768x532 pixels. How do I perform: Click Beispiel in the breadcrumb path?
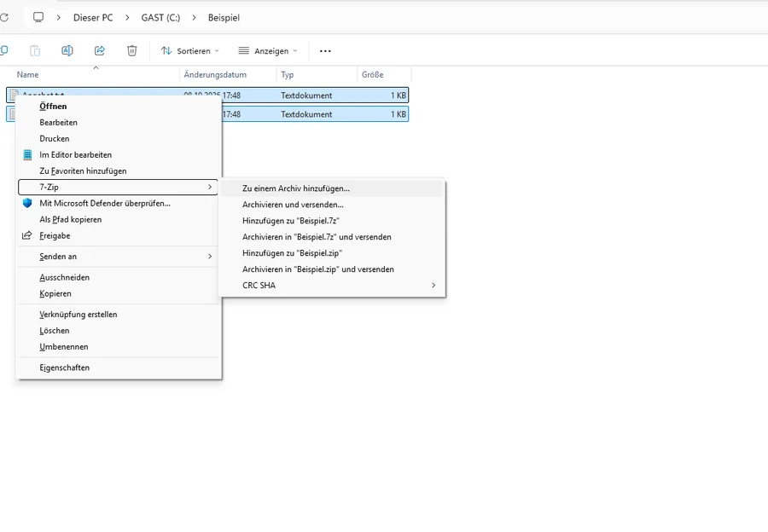(x=224, y=18)
